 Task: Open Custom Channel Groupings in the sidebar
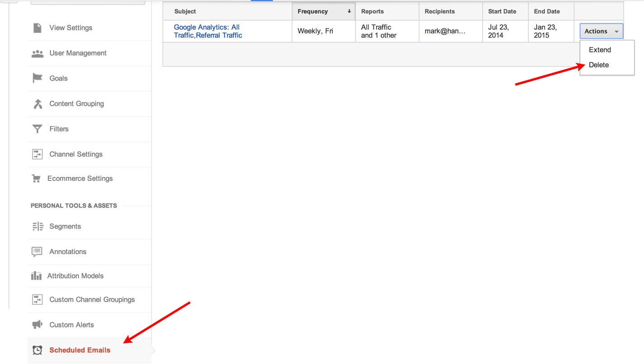(92, 299)
